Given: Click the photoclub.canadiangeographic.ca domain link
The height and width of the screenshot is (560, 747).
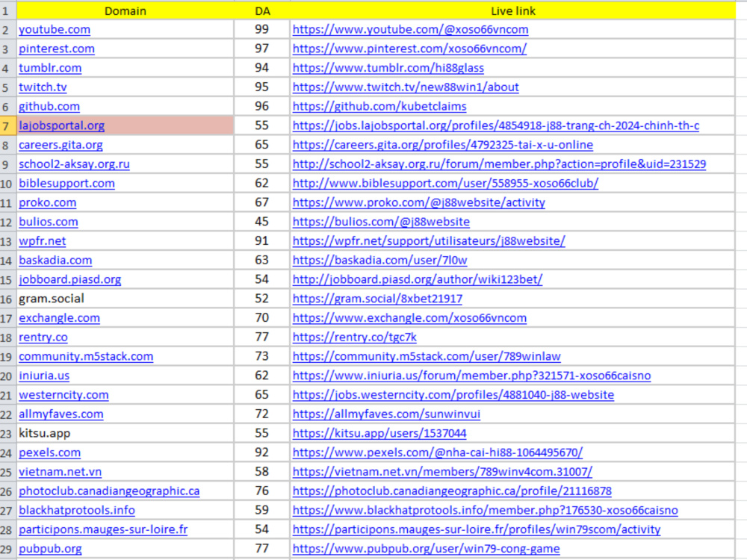Looking at the screenshot, I should [x=109, y=491].
